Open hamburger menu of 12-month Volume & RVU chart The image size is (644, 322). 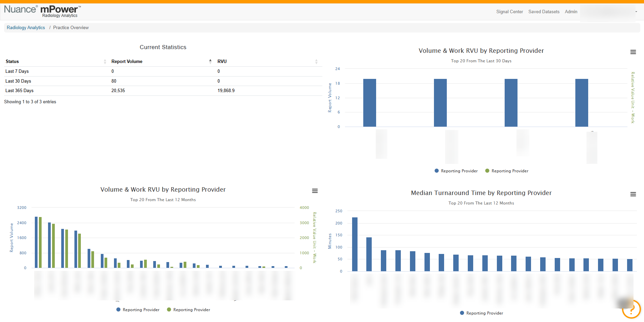pos(315,191)
